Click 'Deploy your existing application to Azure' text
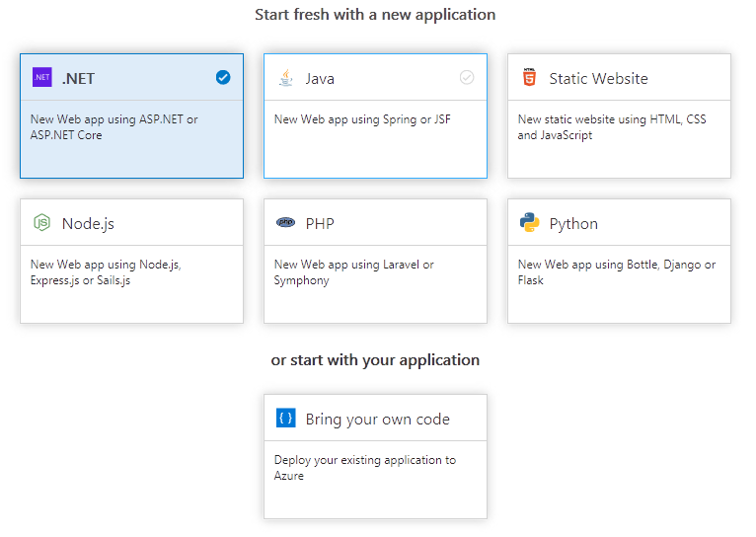 365,468
